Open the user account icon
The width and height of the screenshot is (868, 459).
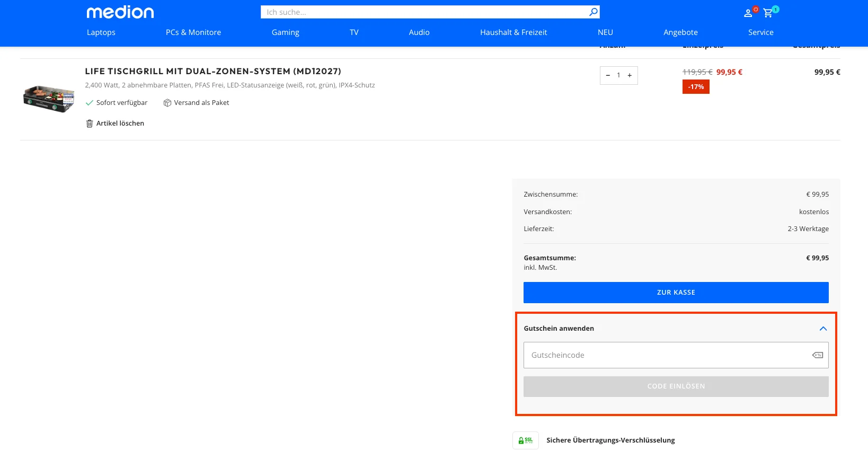[x=748, y=13]
